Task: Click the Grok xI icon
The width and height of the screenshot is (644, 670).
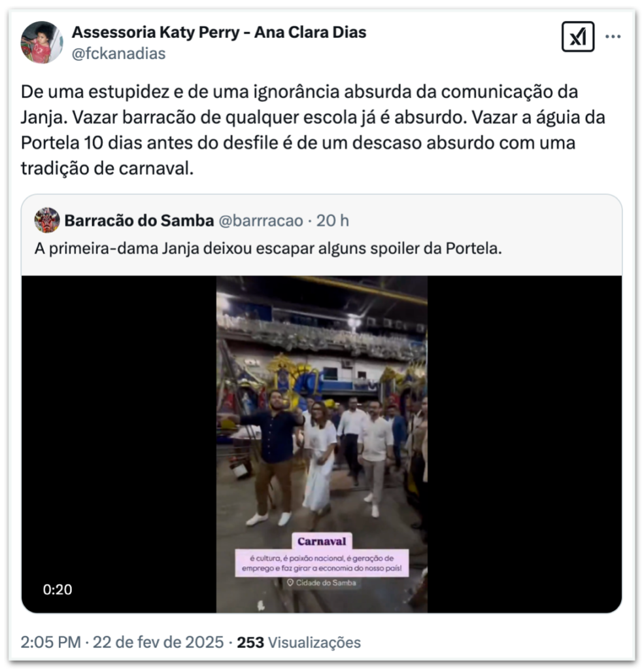Action: click(577, 37)
